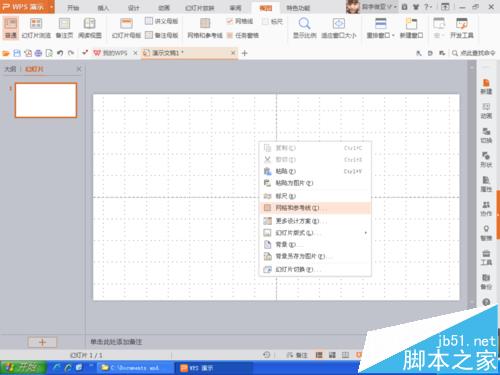Viewport: 500px width, 375px height.
Task: Open the Insert (插入) ribbon tab
Action: [x=103, y=8]
